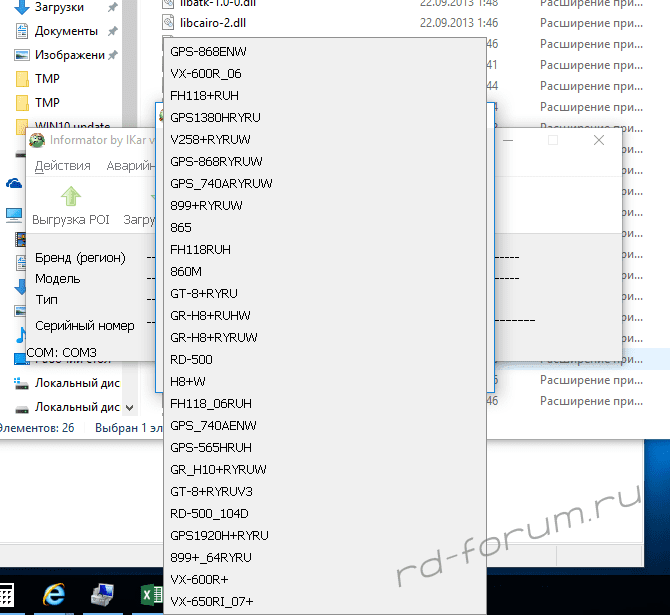This screenshot has height=615, width=670.
Task: Choose V258+RYRUW from the list
Action: [x=325, y=140]
